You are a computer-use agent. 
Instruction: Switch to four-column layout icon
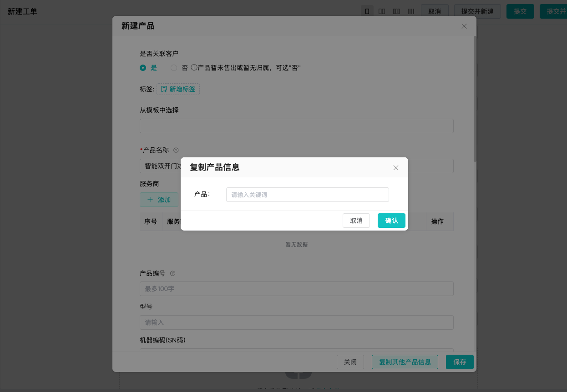pyautogui.click(x=411, y=11)
